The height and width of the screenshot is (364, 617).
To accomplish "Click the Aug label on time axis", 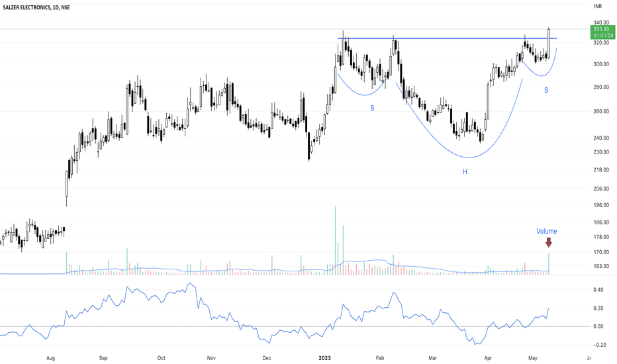I will point(50,358).
